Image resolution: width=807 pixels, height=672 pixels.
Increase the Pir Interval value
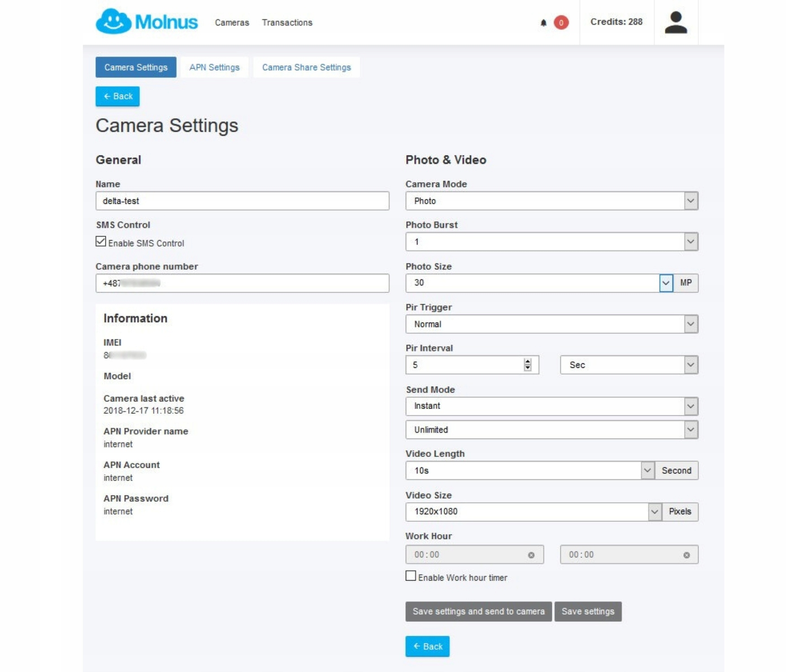[x=528, y=362]
